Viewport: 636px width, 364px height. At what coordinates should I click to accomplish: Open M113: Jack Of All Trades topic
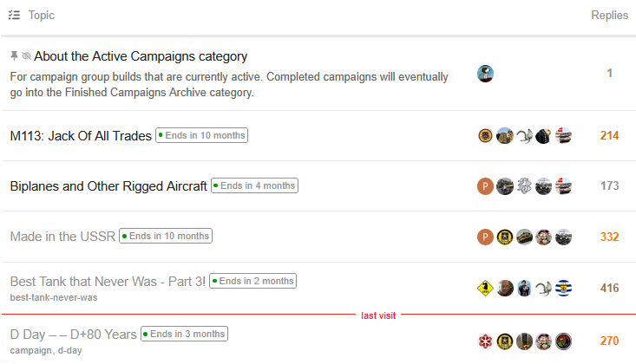[x=81, y=136]
